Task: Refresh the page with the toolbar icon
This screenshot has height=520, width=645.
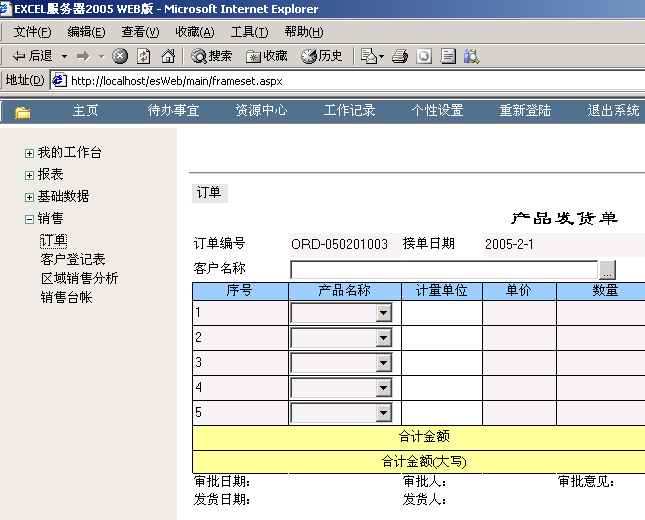Action: pos(143,56)
